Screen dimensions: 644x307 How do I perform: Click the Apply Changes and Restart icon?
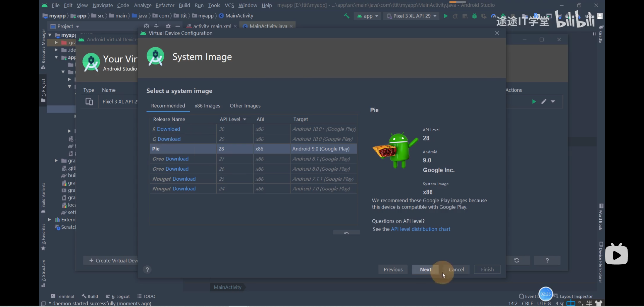(x=455, y=16)
